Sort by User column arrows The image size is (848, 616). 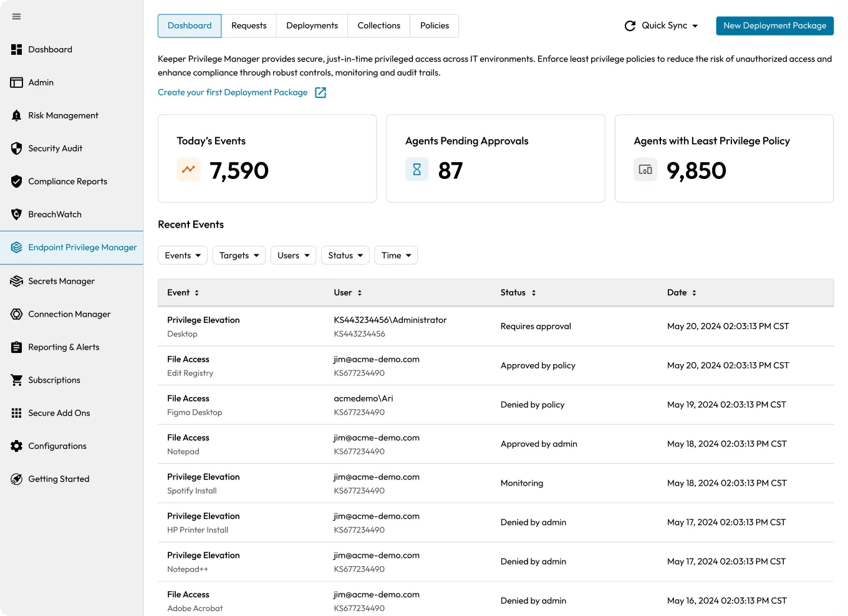click(360, 292)
